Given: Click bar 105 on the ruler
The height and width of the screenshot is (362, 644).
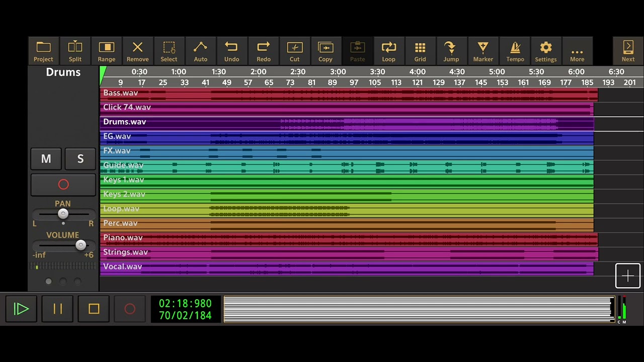Looking at the screenshot, I should pyautogui.click(x=375, y=82).
